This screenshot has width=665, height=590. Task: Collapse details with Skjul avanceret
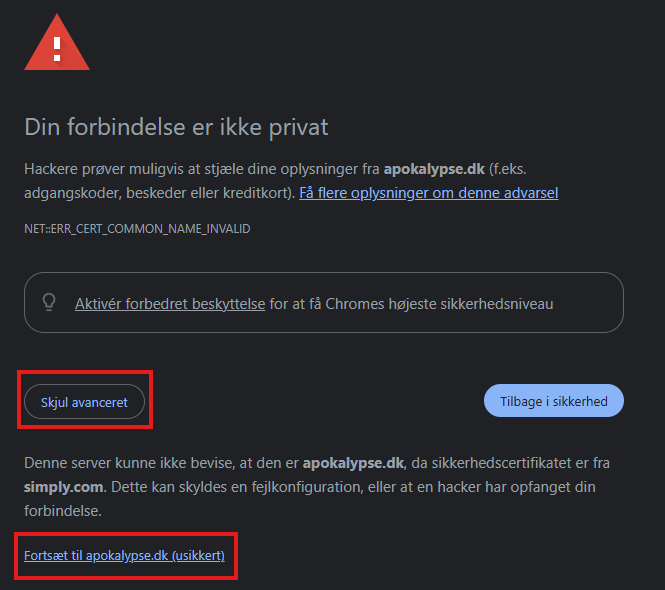point(84,402)
